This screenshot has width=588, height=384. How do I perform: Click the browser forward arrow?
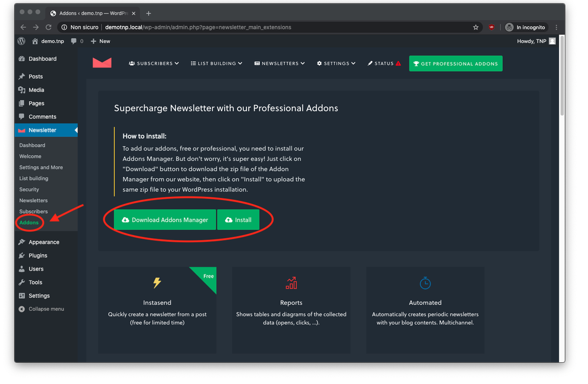pyautogui.click(x=36, y=28)
